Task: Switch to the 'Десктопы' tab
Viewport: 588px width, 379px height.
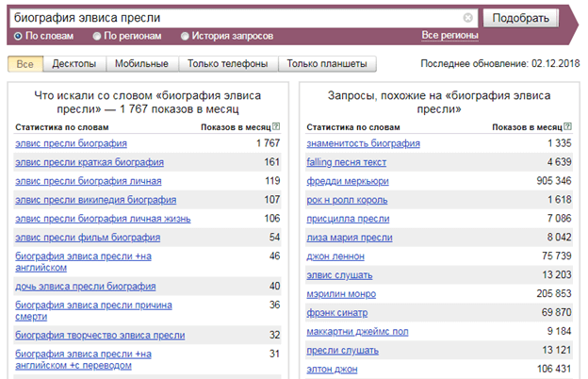Action: click(74, 64)
